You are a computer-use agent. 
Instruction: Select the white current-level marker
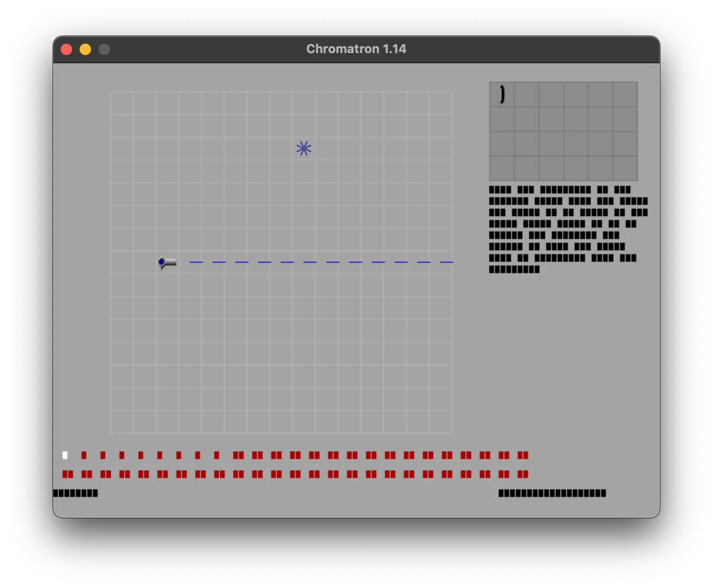(65, 455)
